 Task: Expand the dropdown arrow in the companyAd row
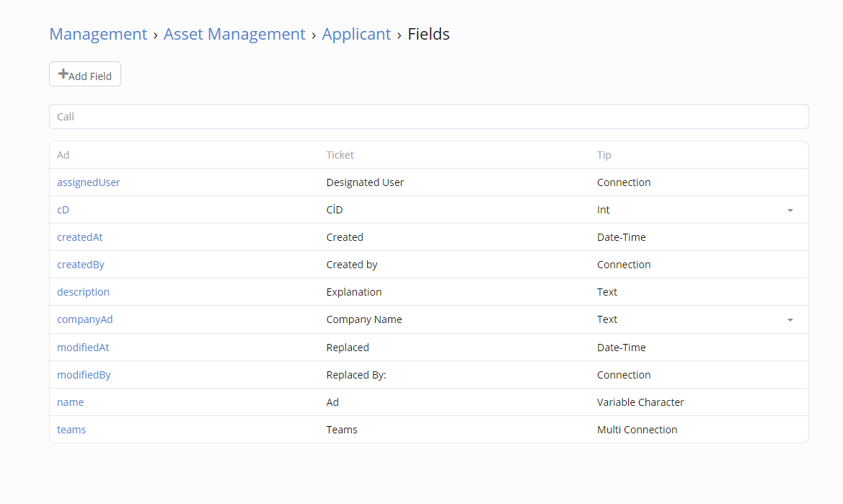coord(790,320)
